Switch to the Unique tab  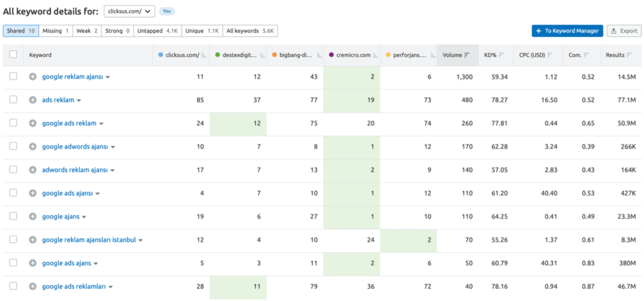click(x=202, y=31)
